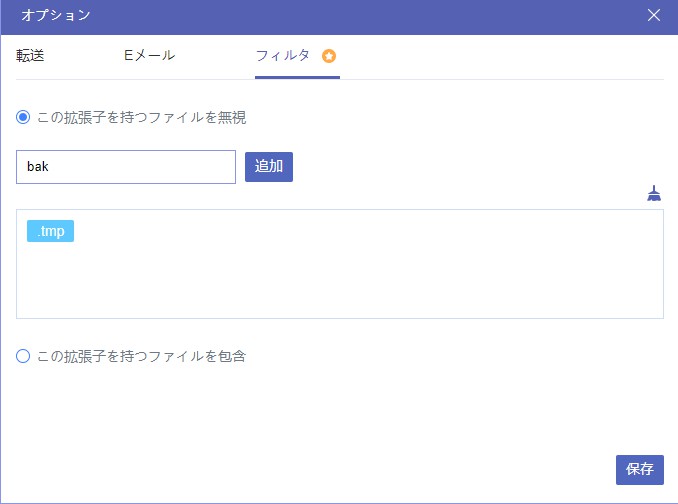Image resolution: width=678 pixels, height=504 pixels.
Task: Click the オプション title text
Action: 56,15
